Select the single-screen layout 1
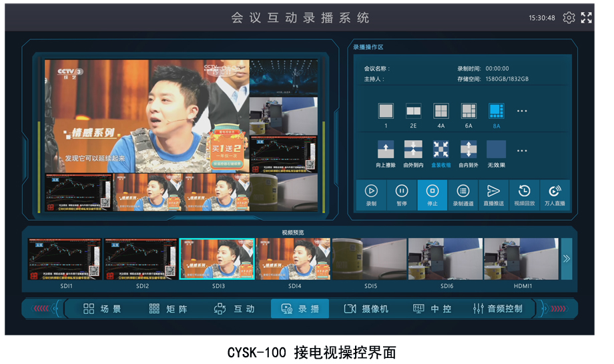614x364 pixels. [x=386, y=111]
